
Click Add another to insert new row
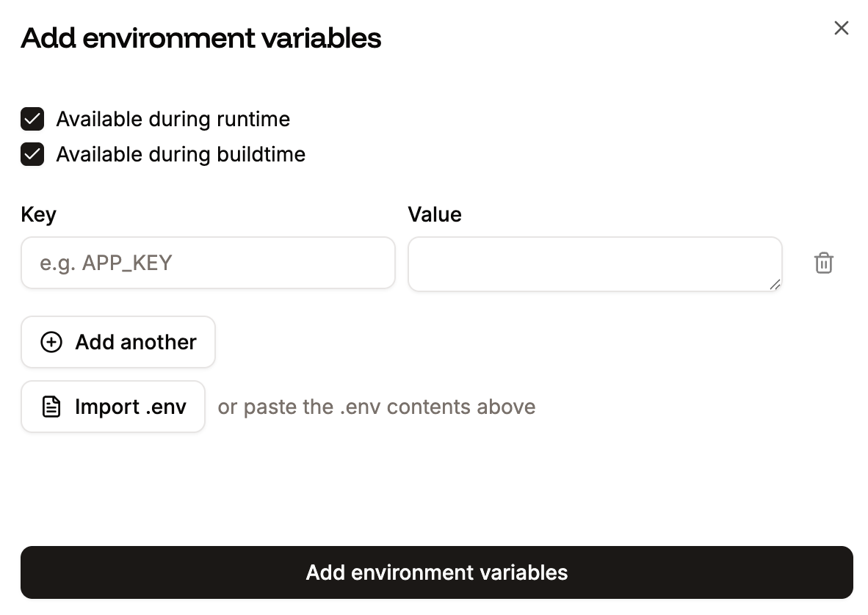pyautogui.click(x=117, y=342)
